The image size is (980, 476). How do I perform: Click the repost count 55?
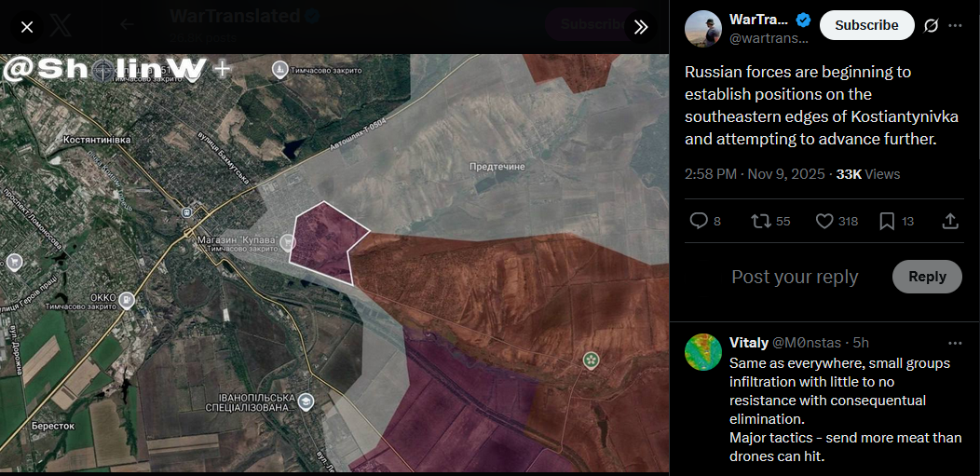point(783,221)
